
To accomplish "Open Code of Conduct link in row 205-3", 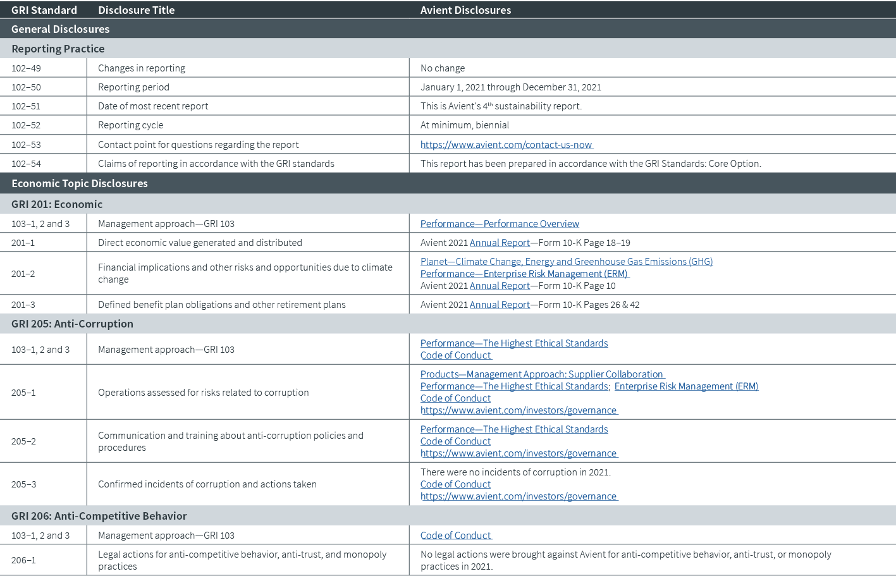I will tap(455, 484).
